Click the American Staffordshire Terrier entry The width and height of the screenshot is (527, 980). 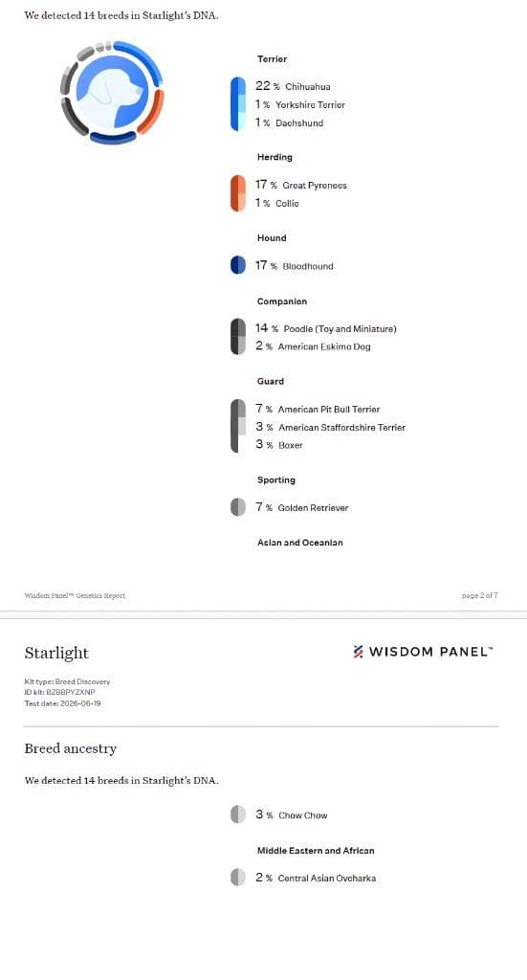click(x=330, y=427)
